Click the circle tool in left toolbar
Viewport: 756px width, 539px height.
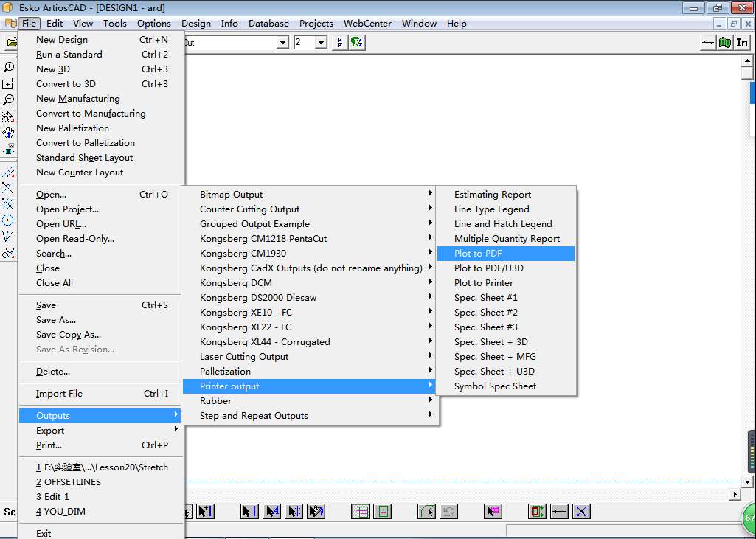pos(8,220)
